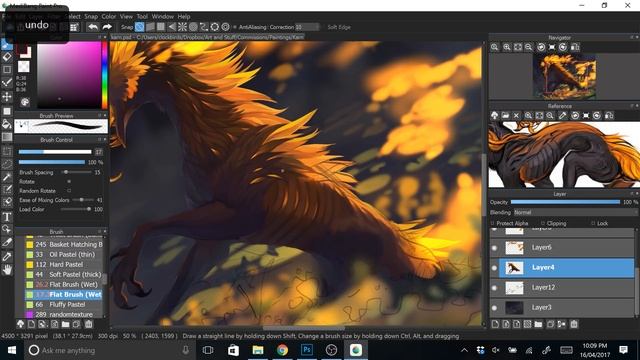Turn snap off with blue Snap icon
Viewport: 640px width, 360px height.
coord(140,27)
